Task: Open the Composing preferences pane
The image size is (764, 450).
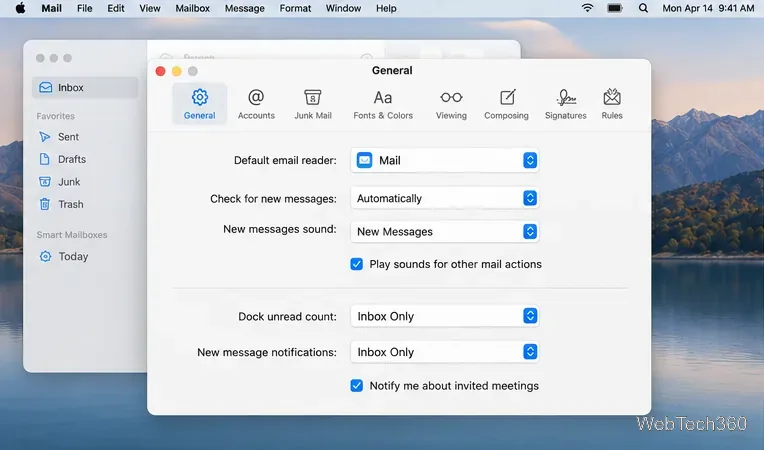Action: pos(506,104)
